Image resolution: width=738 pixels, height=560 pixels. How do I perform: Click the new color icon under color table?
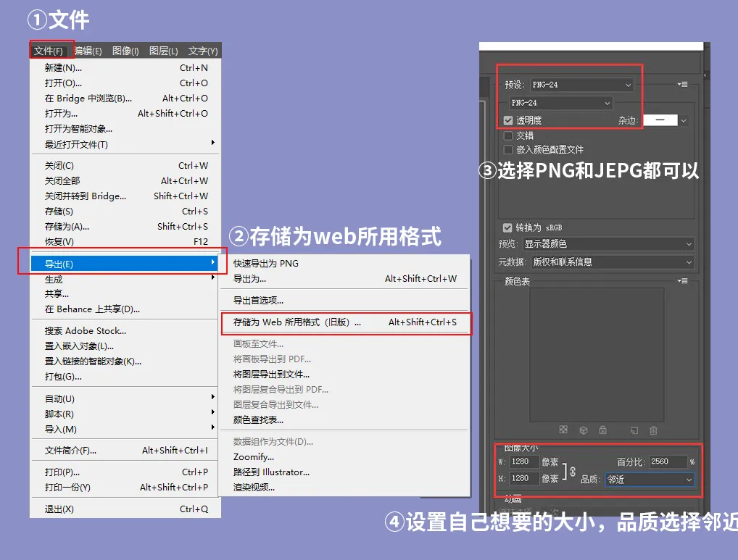pos(634,430)
